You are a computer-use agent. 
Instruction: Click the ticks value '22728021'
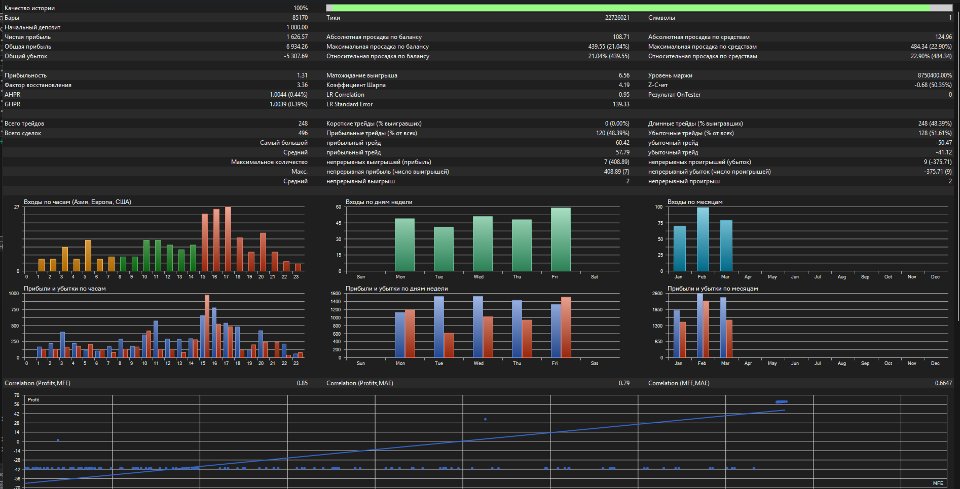tap(616, 18)
